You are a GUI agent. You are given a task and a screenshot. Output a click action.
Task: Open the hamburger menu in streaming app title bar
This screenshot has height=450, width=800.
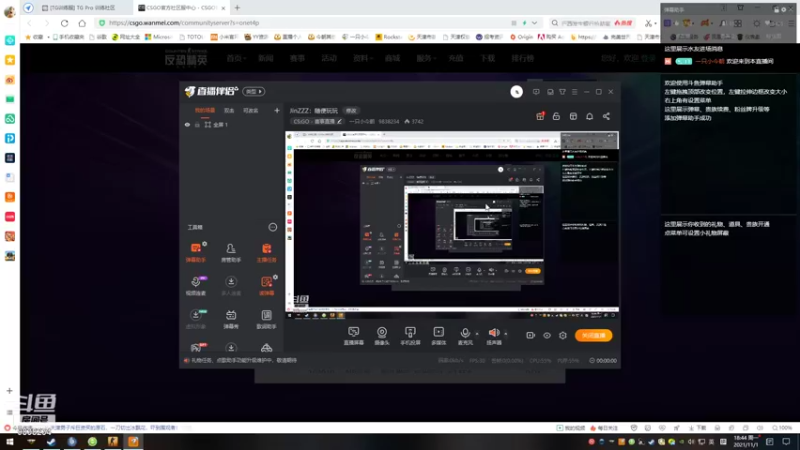coord(574,92)
